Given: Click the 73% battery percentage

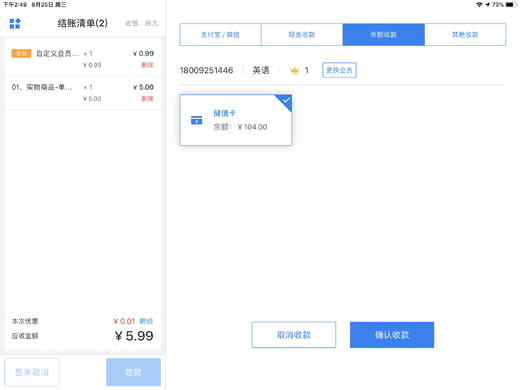Looking at the screenshot, I should pyautogui.click(x=498, y=5).
